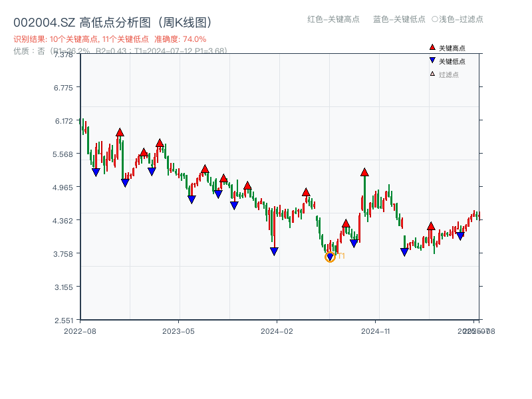Click the last blue key-low triangle on the chart
The width and height of the screenshot is (532, 399).
tap(460, 236)
